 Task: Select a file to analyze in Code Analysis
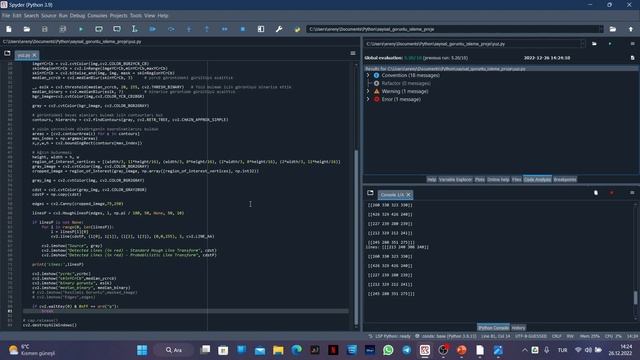point(594,43)
